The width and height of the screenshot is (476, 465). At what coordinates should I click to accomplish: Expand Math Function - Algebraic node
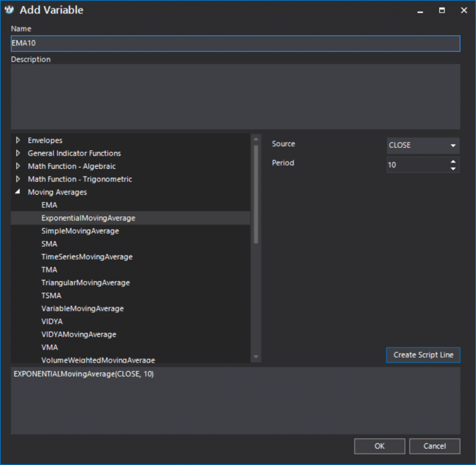[x=18, y=166]
